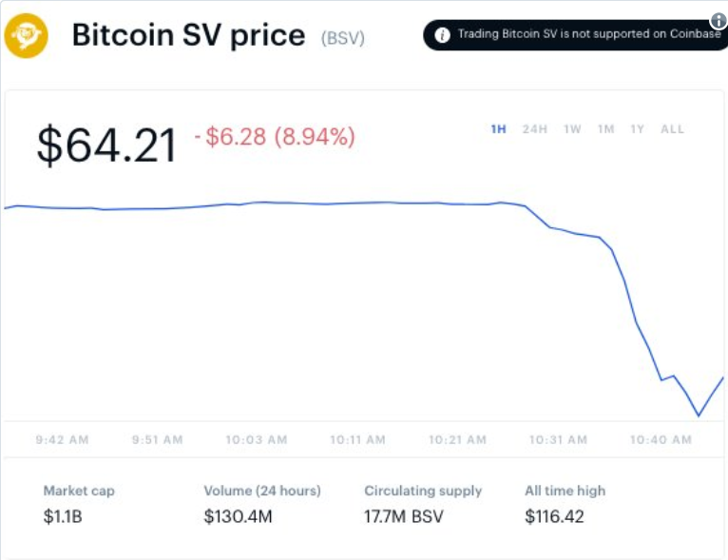Click the 10:03 AM time axis label
This screenshot has height=560, width=728.
(x=256, y=439)
